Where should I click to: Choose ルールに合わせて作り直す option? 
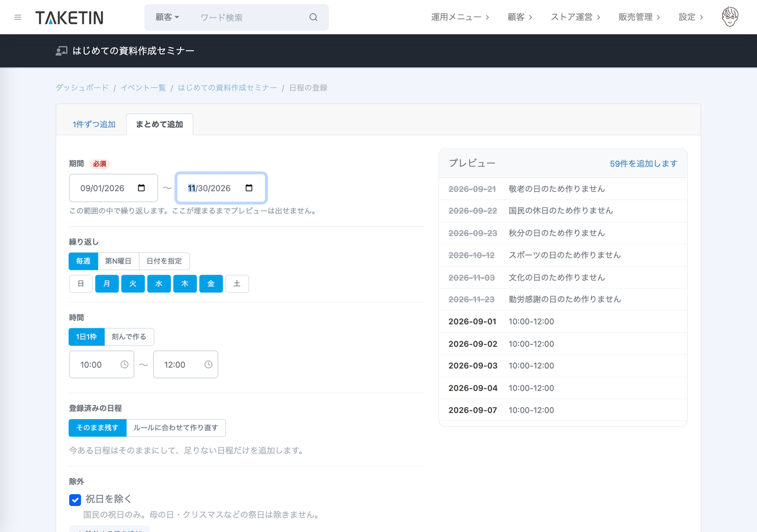point(176,428)
